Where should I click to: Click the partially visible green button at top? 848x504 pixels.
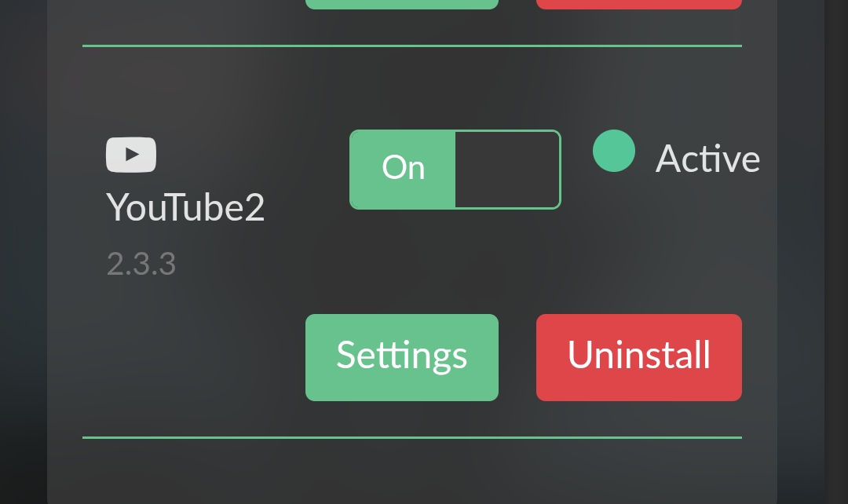[x=401, y=4]
